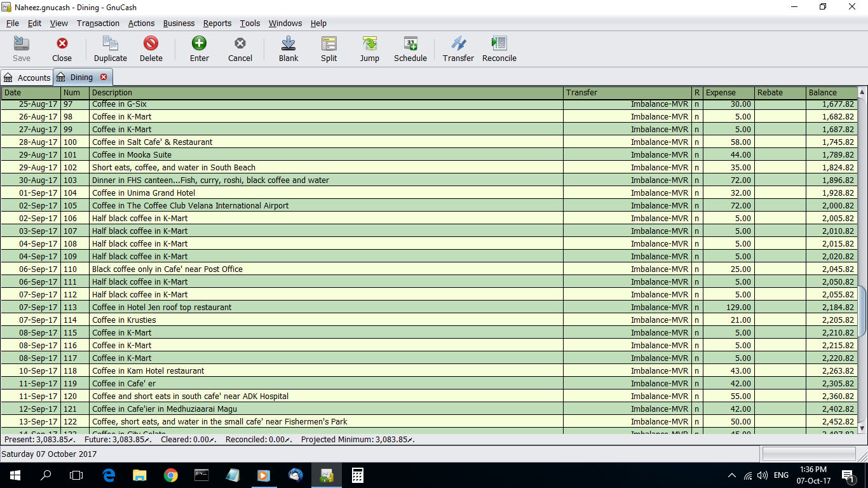Toggle reconcile flag for Coffee in G-Six row
The height and width of the screenshot is (488, 868).
[x=697, y=104]
